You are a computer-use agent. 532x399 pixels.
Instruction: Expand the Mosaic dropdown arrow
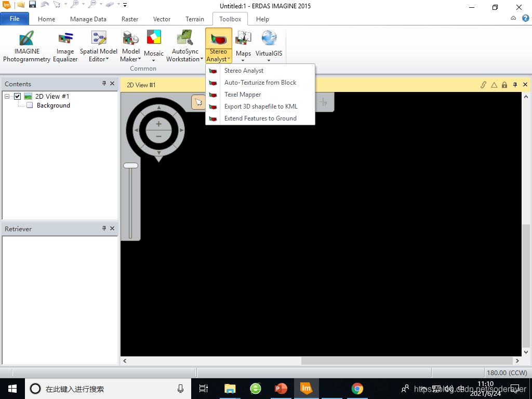153,61
